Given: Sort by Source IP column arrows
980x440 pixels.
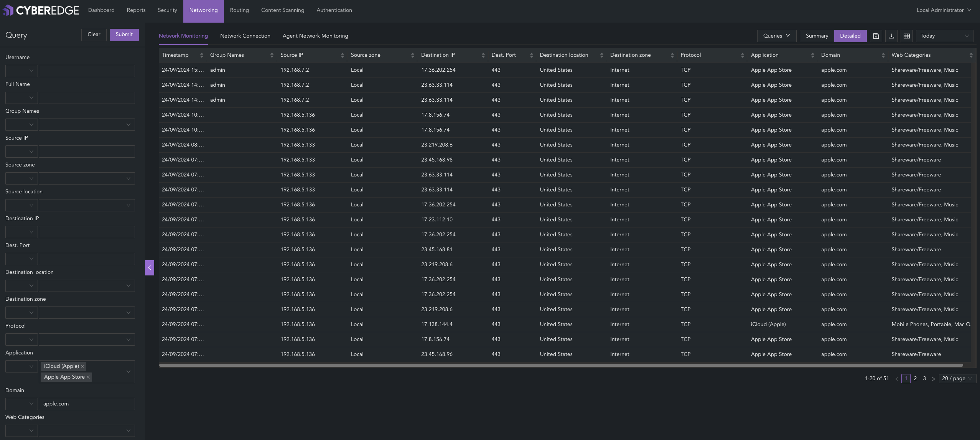Looking at the screenshot, I should click(342, 55).
